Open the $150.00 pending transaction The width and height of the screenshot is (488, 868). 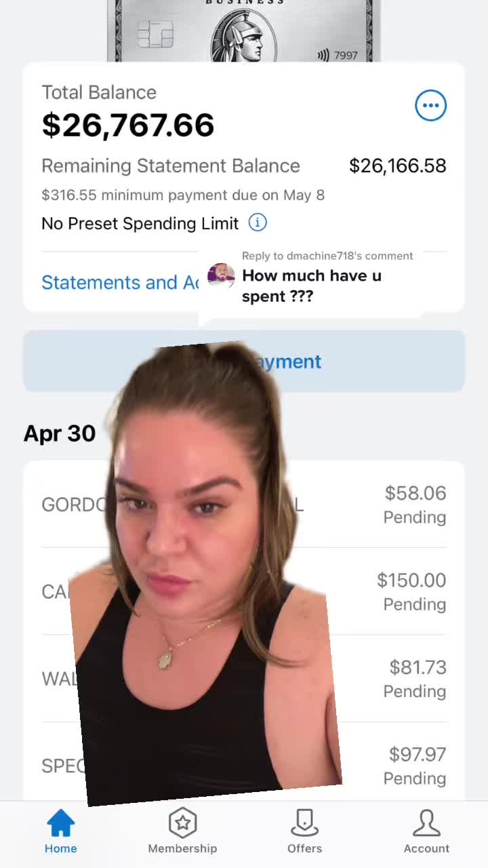[x=244, y=591]
